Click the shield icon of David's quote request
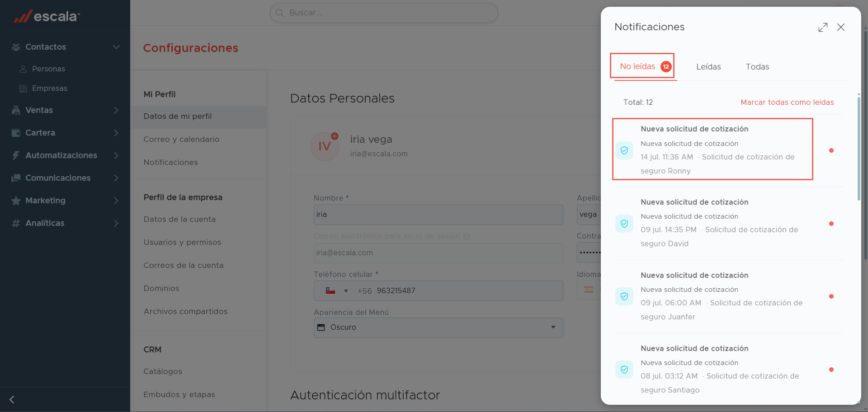868x412 pixels. [624, 224]
